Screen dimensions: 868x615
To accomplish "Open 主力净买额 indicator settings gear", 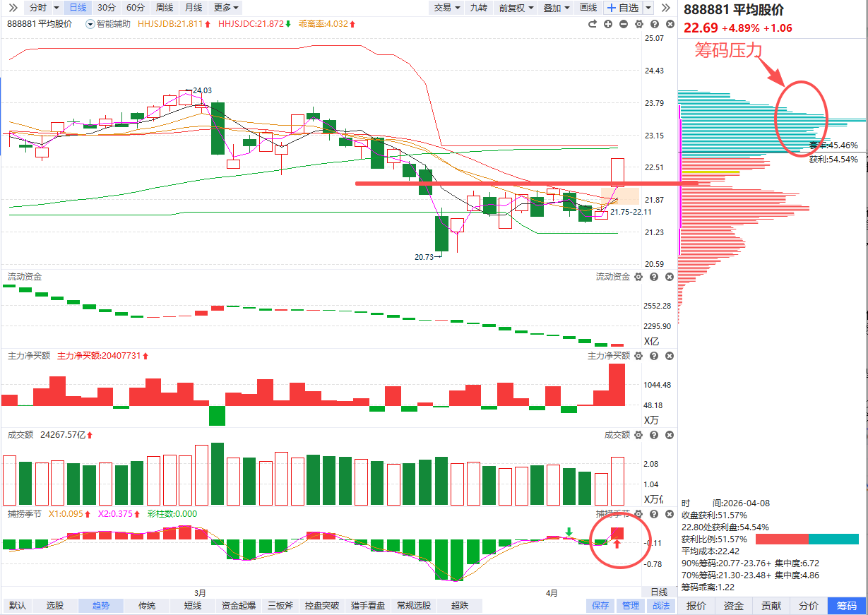I will [x=639, y=356].
